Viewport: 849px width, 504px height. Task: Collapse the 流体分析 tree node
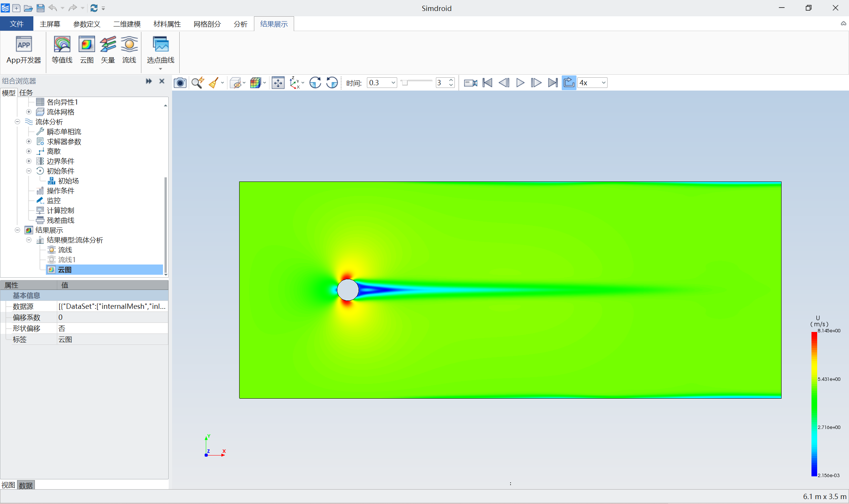click(17, 122)
